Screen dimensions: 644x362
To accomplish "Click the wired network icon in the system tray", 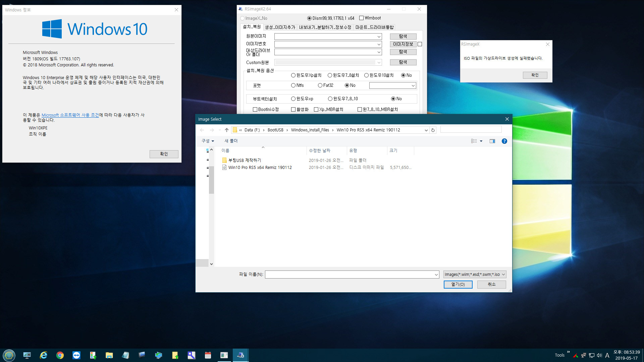I will pyautogui.click(x=592, y=355).
